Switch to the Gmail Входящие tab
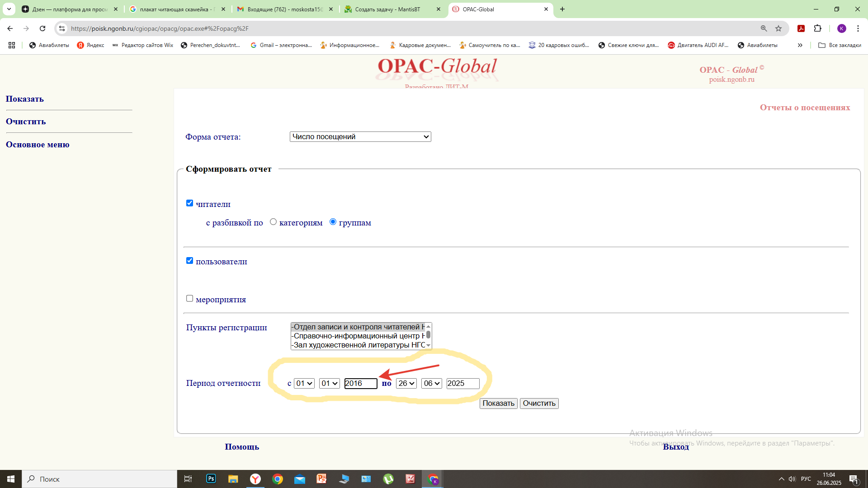This screenshot has width=868, height=488. (285, 9)
